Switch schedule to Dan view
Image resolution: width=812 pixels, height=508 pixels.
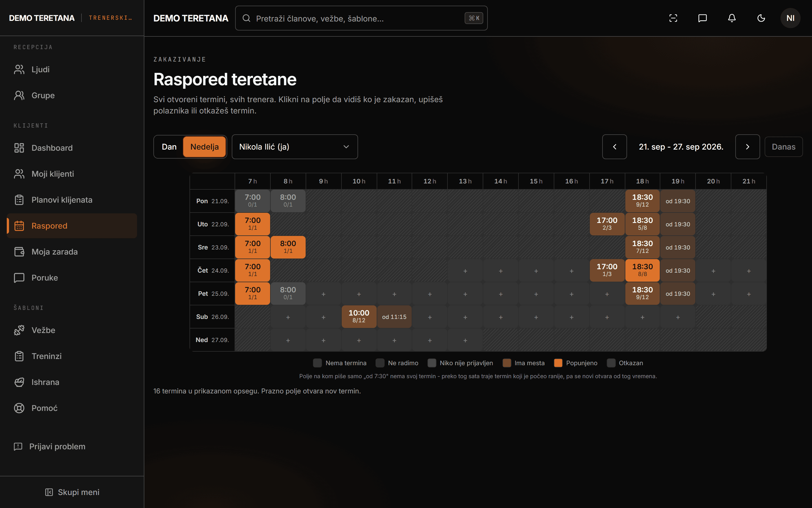coord(169,147)
